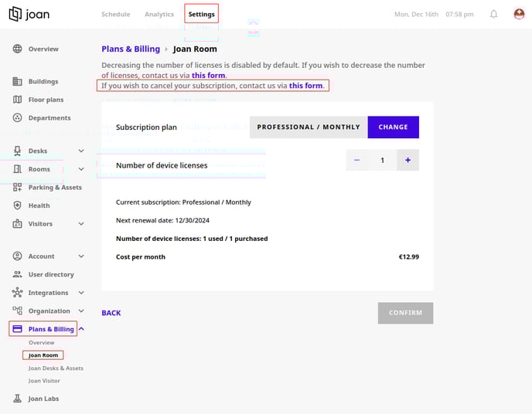This screenshot has height=414, width=532.
Task: Click the Rooms door icon
Action: pyautogui.click(x=17, y=169)
